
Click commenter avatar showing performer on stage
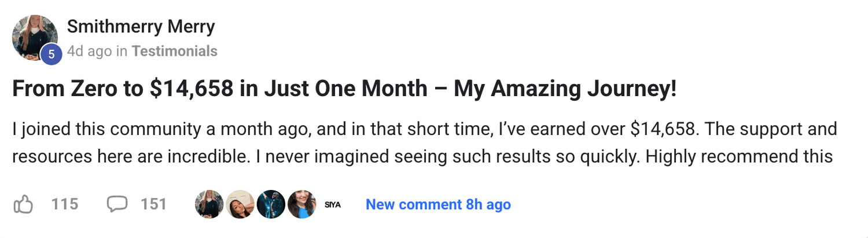(x=271, y=204)
